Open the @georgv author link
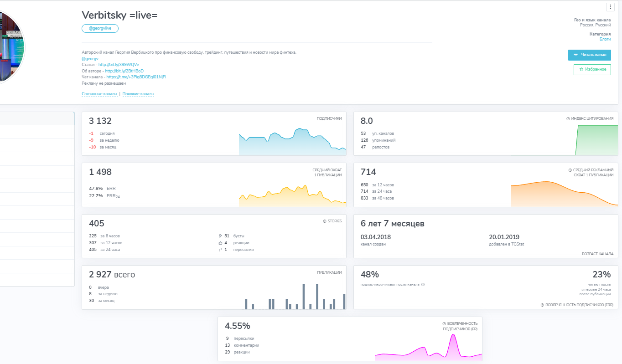This screenshot has height=364, width=622. 90,59
